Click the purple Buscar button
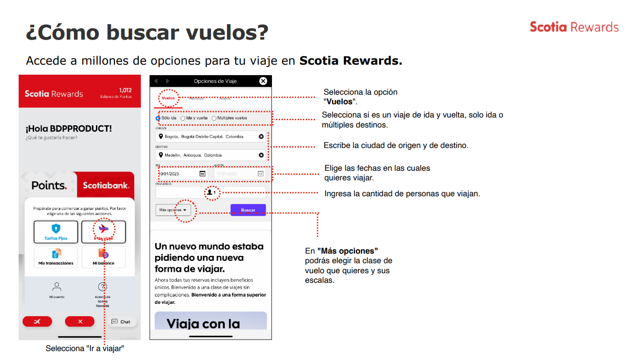Viewport: 644px width, 362px height. tap(248, 210)
